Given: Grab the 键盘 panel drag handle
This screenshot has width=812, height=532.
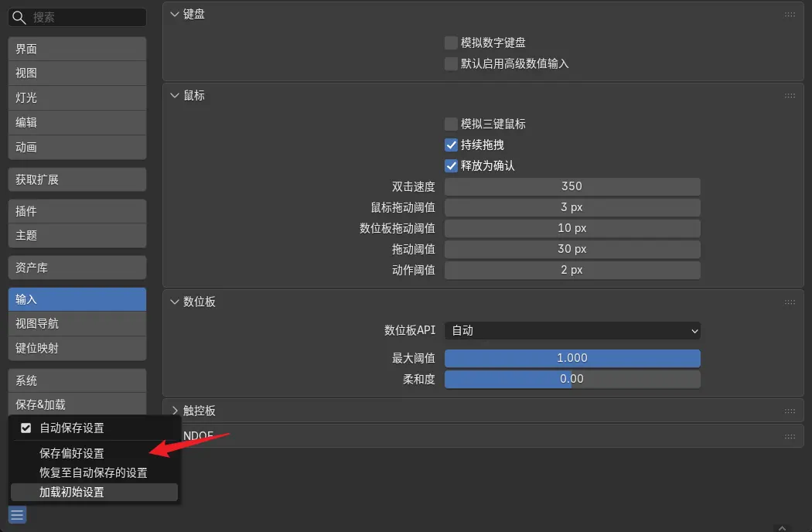Looking at the screenshot, I should click(790, 15).
